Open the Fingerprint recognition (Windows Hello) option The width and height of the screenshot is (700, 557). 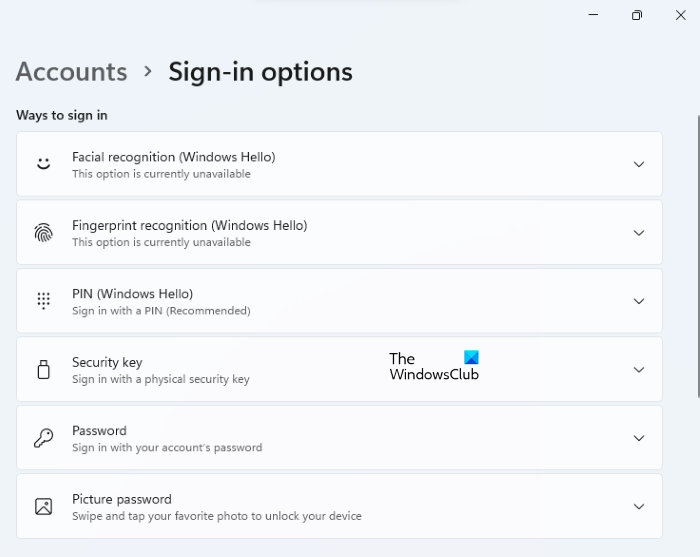pos(189,225)
